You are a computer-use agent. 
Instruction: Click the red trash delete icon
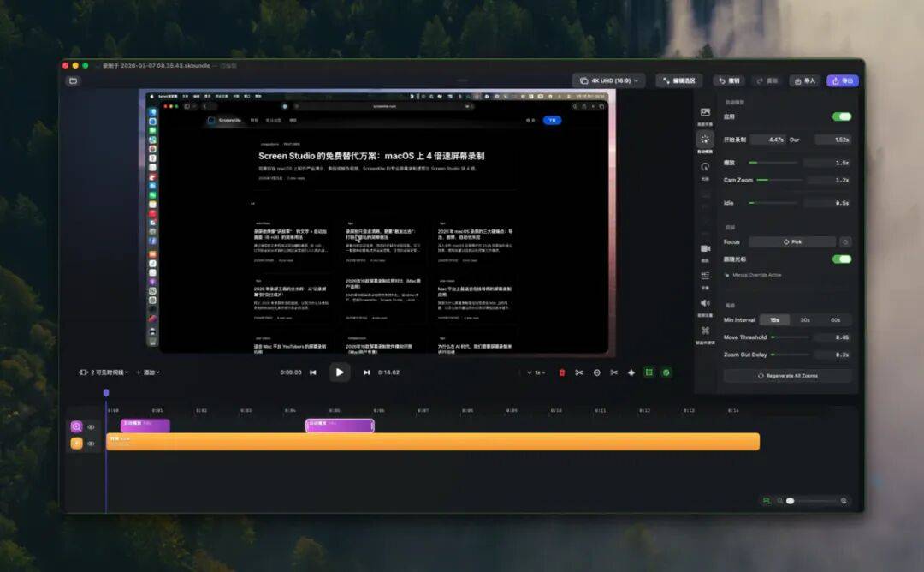561,372
